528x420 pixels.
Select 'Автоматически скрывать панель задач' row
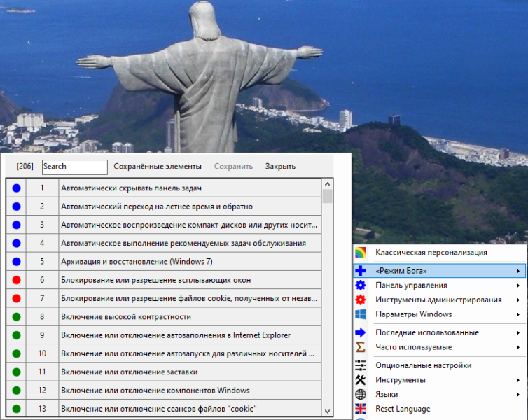tap(164, 188)
